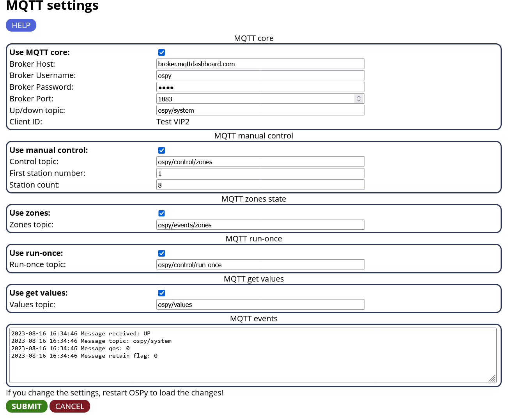
Task: Click the HELP button
Action: click(x=21, y=25)
